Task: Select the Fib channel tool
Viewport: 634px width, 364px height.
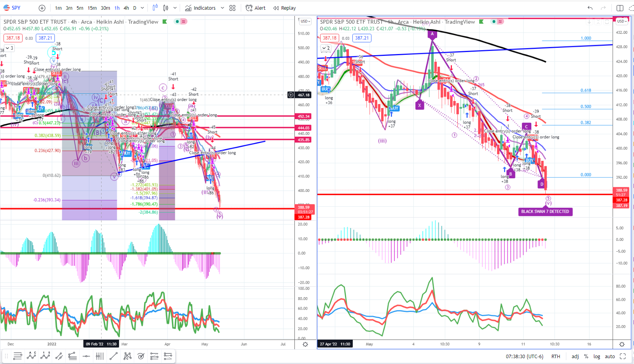Action: pyautogui.click(x=72, y=356)
